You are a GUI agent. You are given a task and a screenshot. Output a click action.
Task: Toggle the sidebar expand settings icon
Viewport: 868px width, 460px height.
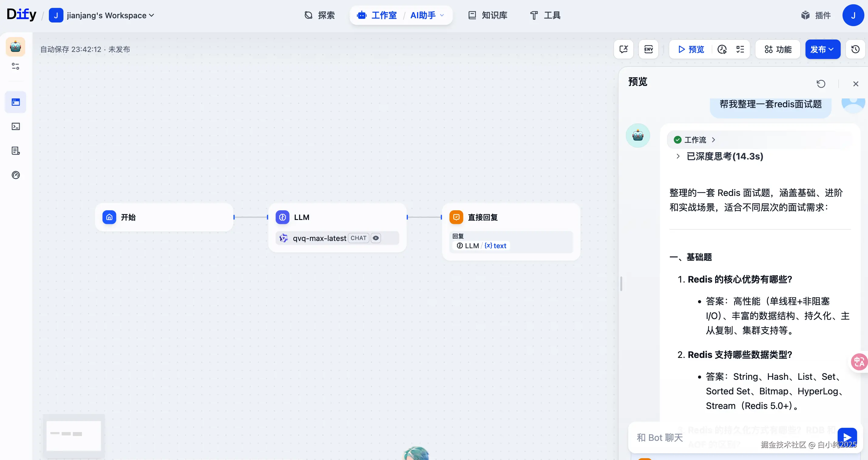point(15,67)
